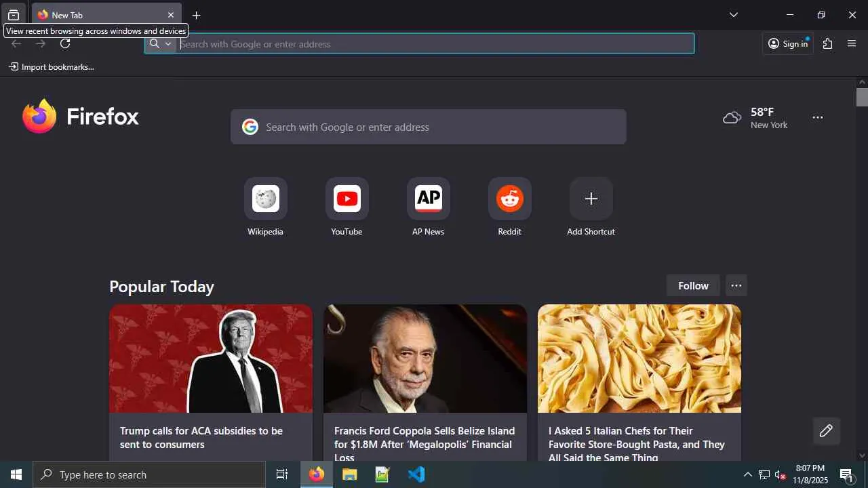Open the Italian chefs pasta story image
This screenshot has height=488, width=868.
(639, 359)
